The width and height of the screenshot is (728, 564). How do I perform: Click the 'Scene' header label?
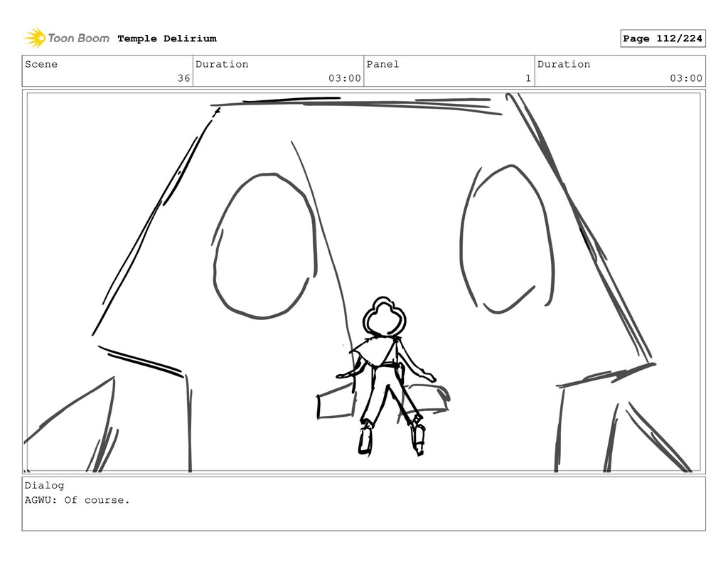click(41, 64)
